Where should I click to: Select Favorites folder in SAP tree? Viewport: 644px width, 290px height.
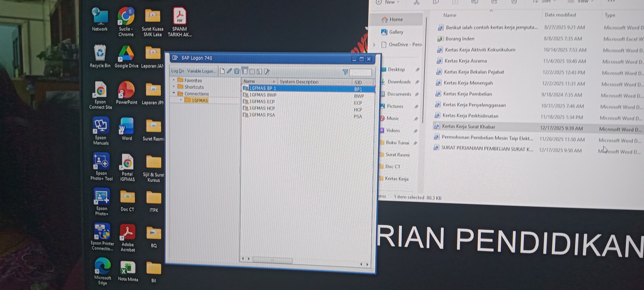coord(190,80)
